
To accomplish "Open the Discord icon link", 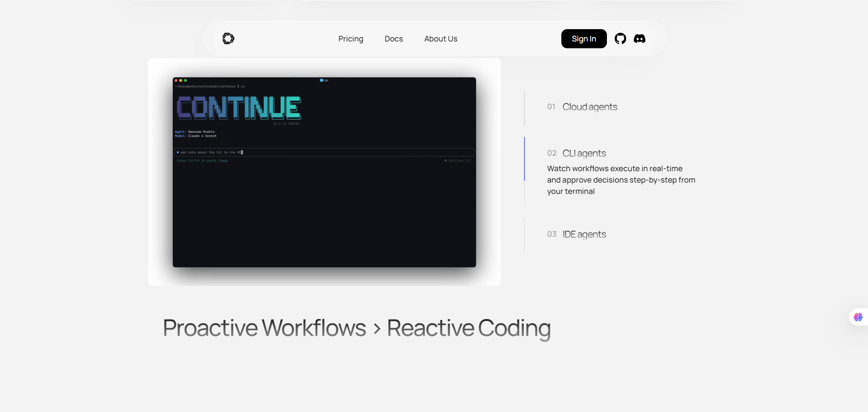I will click(x=640, y=39).
